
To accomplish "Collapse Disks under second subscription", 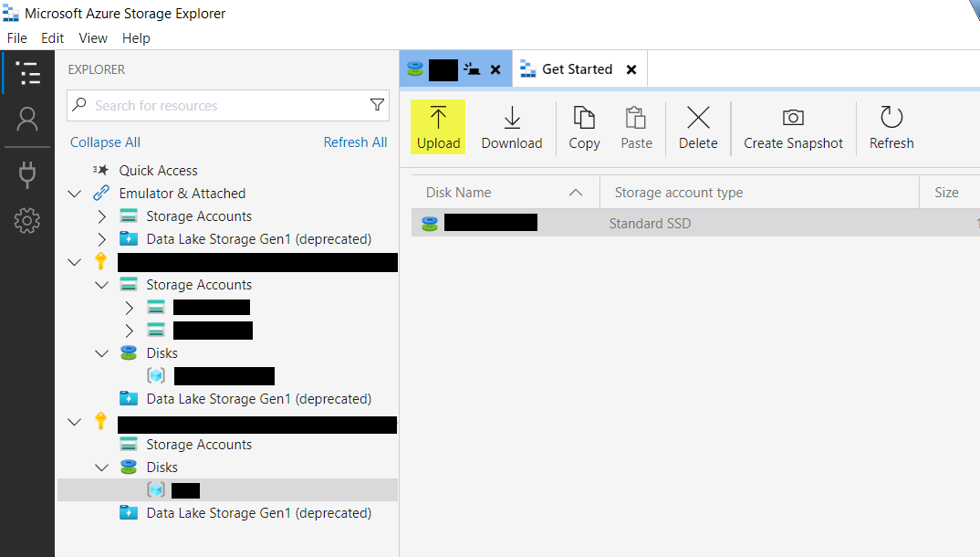I will point(102,468).
